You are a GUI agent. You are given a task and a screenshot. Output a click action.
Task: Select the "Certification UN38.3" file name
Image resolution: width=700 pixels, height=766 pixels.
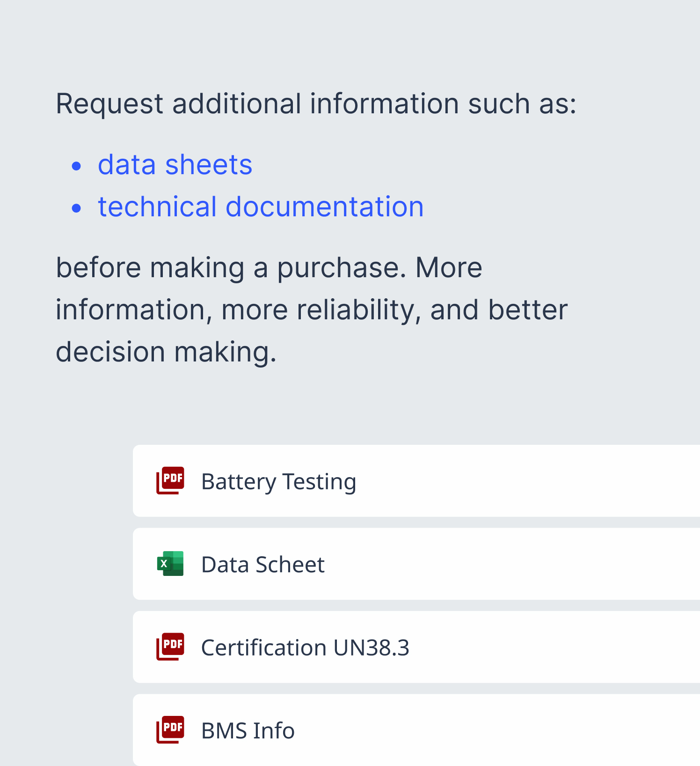tap(305, 648)
